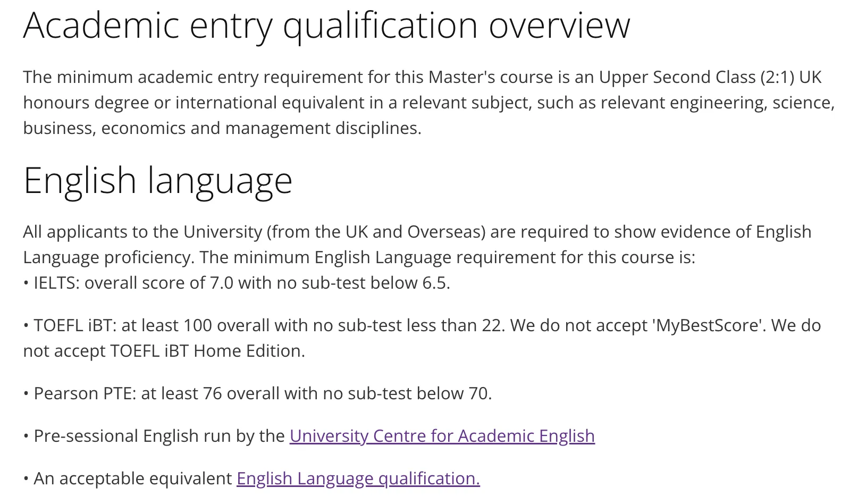Open the University Centre for Academic English link
858x504 pixels.
(442, 436)
